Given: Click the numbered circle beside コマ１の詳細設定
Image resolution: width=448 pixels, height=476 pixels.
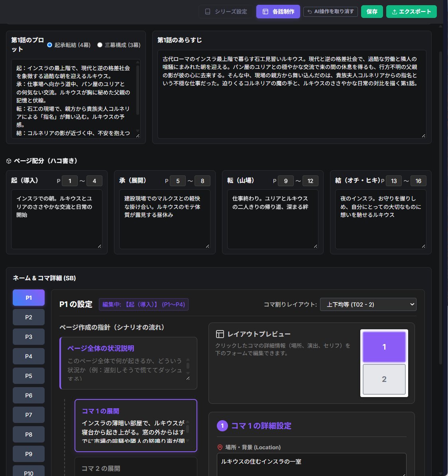Looking at the screenshot, I should tap(222, 426).
